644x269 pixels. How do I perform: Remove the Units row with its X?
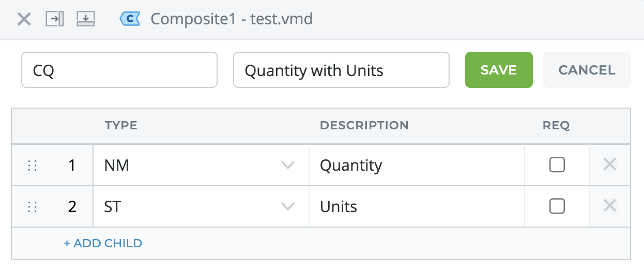[x=610, y=206]
